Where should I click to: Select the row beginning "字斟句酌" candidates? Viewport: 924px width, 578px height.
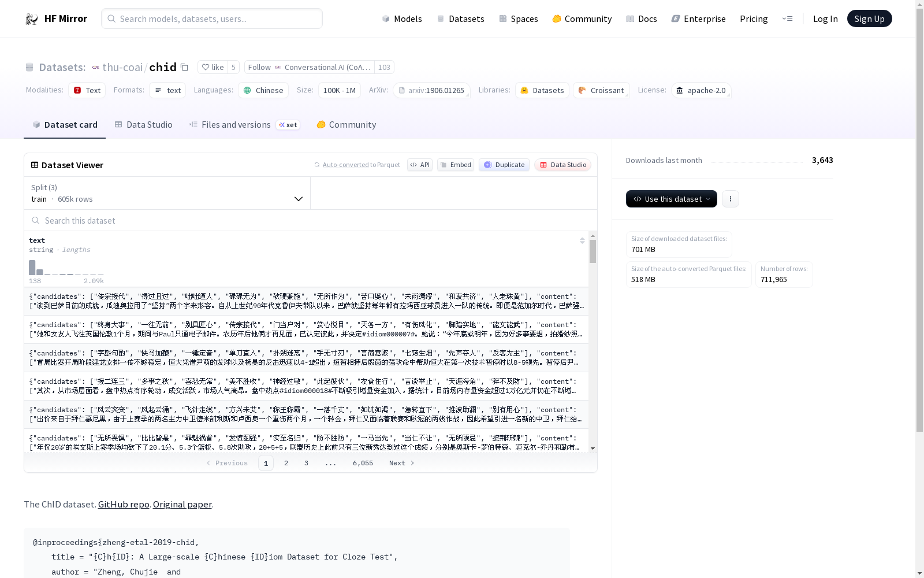[306, 358]
